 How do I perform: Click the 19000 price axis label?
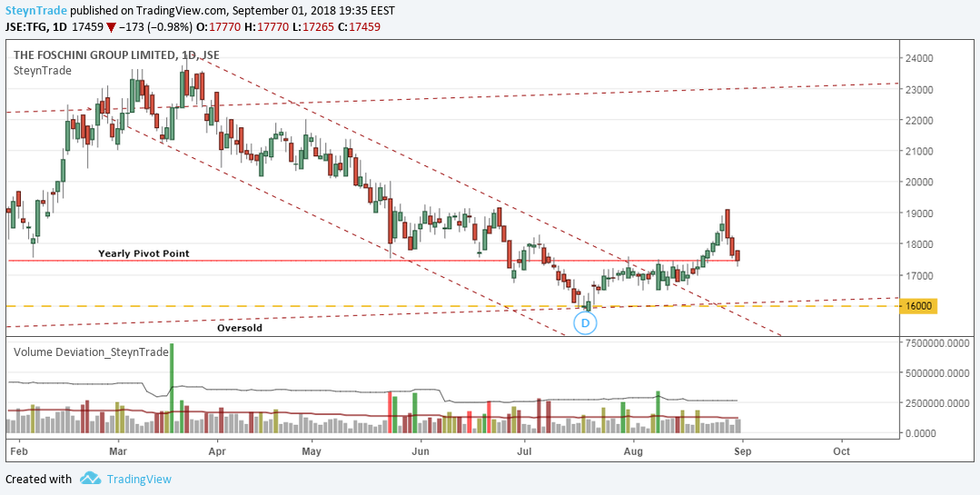pos(919,213)
